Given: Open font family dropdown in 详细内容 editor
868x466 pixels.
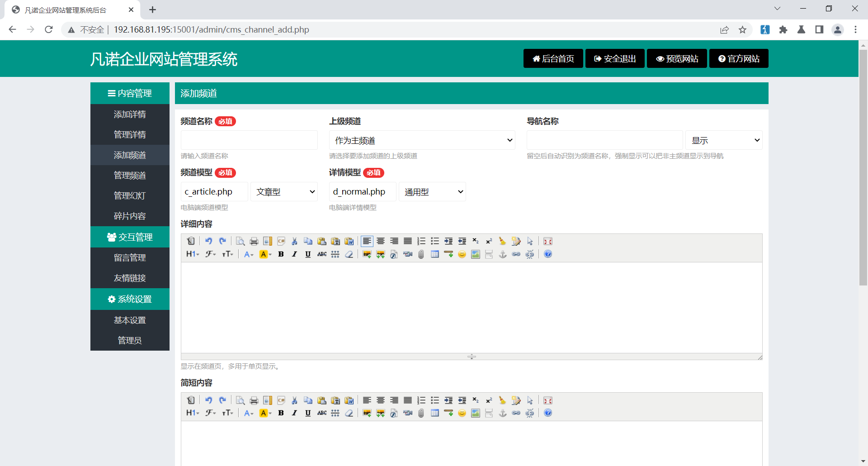Looking at the screenshot, I should (x=211, y=254).
